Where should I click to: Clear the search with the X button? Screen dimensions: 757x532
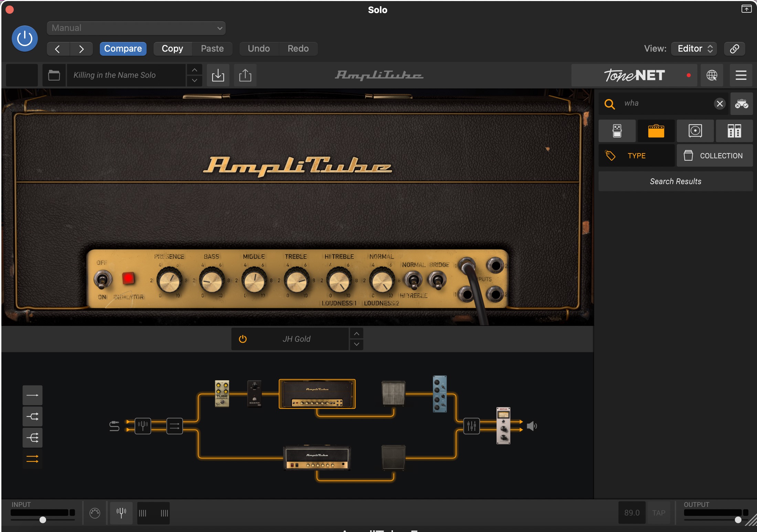[x=719, y=104]
